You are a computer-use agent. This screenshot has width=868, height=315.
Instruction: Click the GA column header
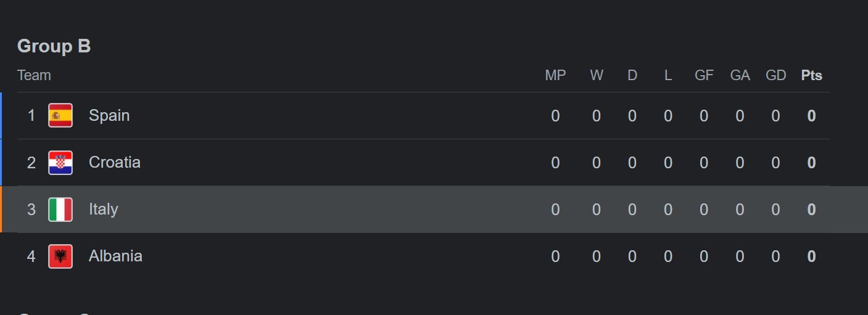(x=740, y=75)
